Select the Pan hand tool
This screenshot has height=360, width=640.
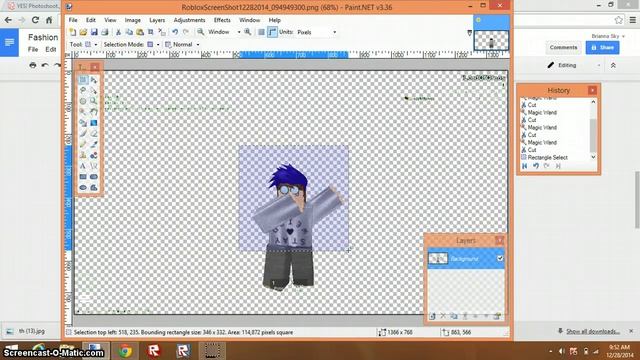pos(94,111)
